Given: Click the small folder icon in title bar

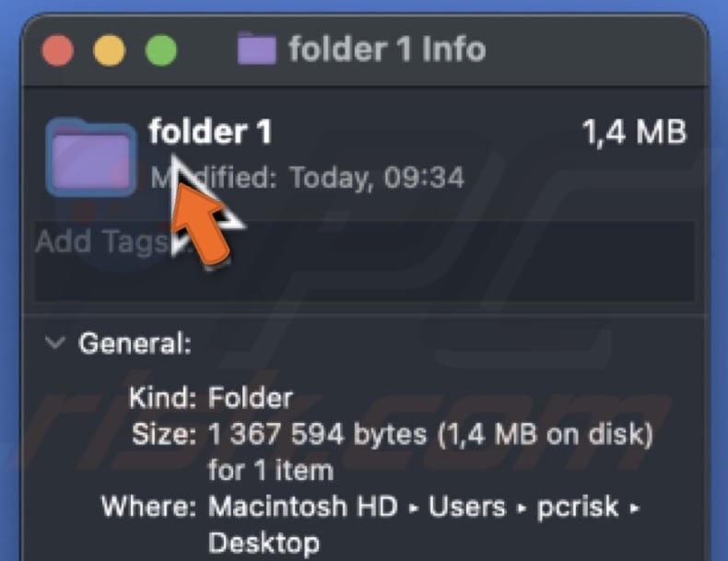Looking at the screenshot, I should 257,48.
